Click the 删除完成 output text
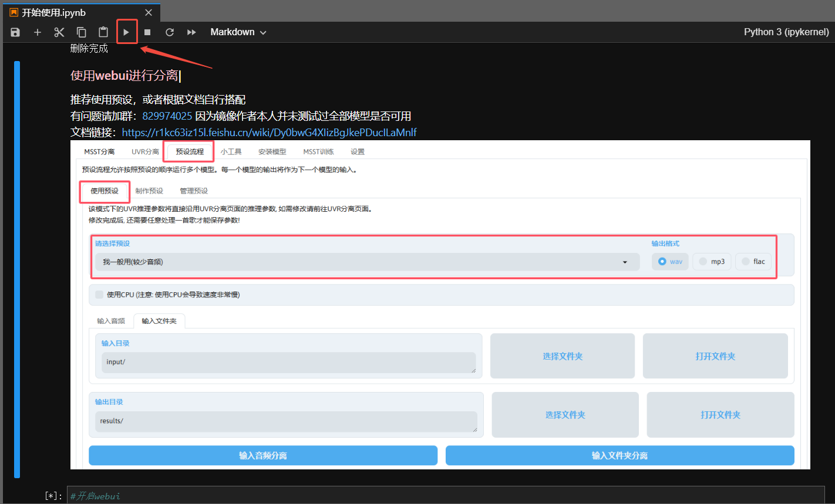The image size is (835, 504). (x=89, y=49)
